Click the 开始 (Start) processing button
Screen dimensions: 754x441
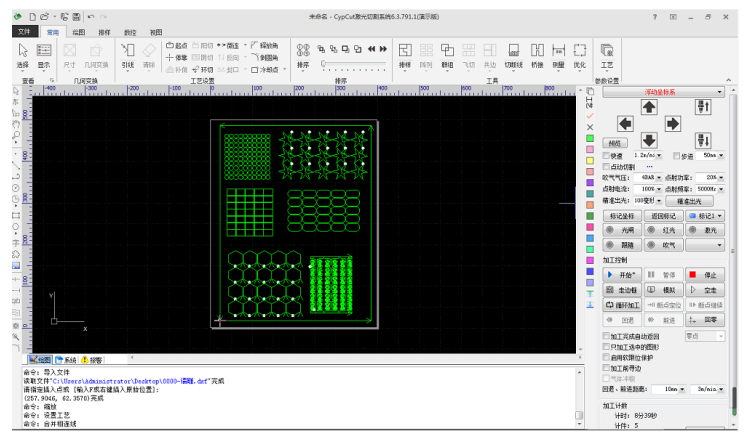tap(621, 274)
